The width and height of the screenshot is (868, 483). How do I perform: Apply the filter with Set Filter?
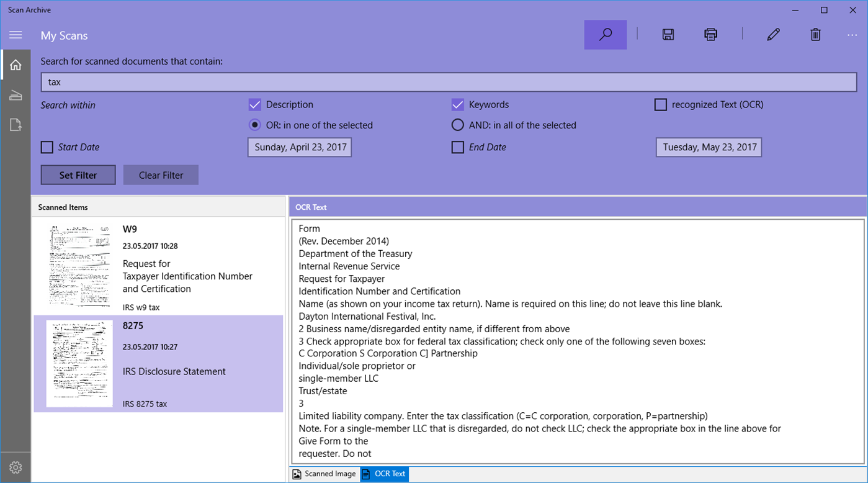point(78,174)
